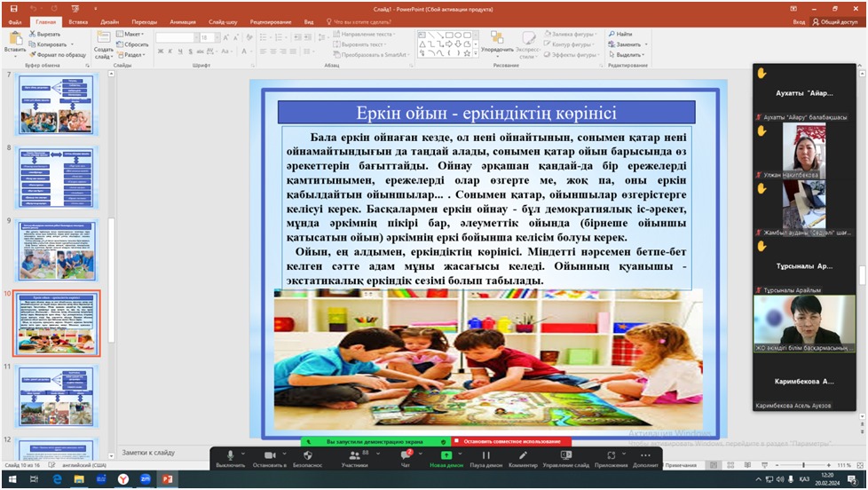Viewport: 868px width, 490px height.
Task: Center text in paragraph group
Action: point(273,51)
